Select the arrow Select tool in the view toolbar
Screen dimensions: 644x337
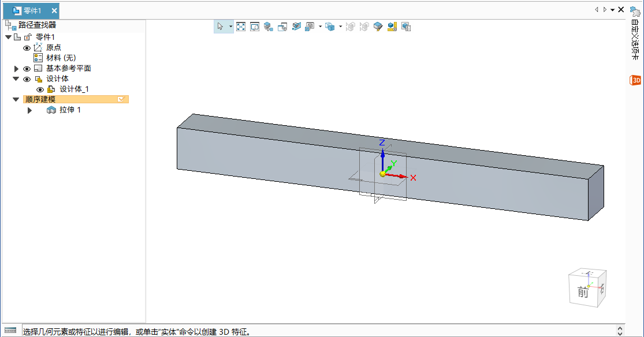click(220, 27)
